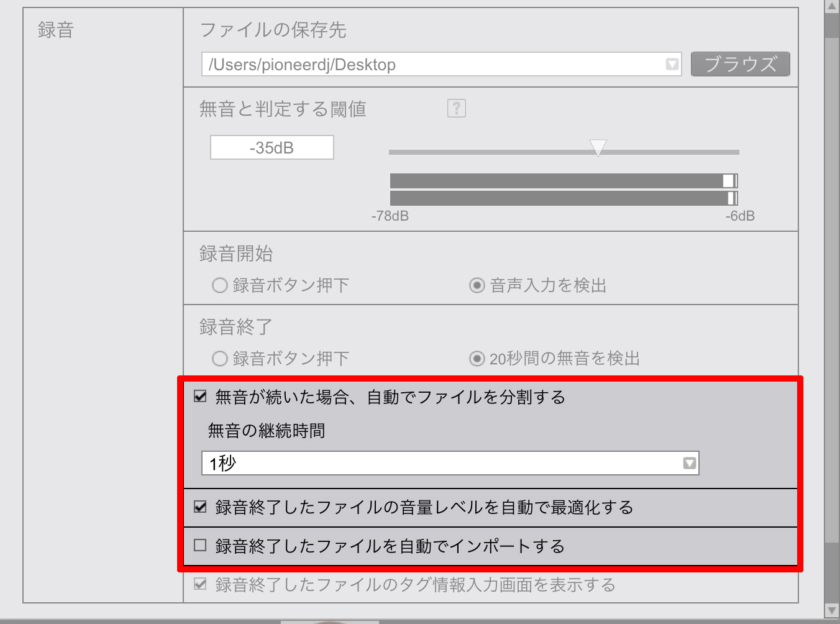This screenshot has height=624, width=840.
Task: Click the scrollbar down arrow
Action: (x=831, y=611)
